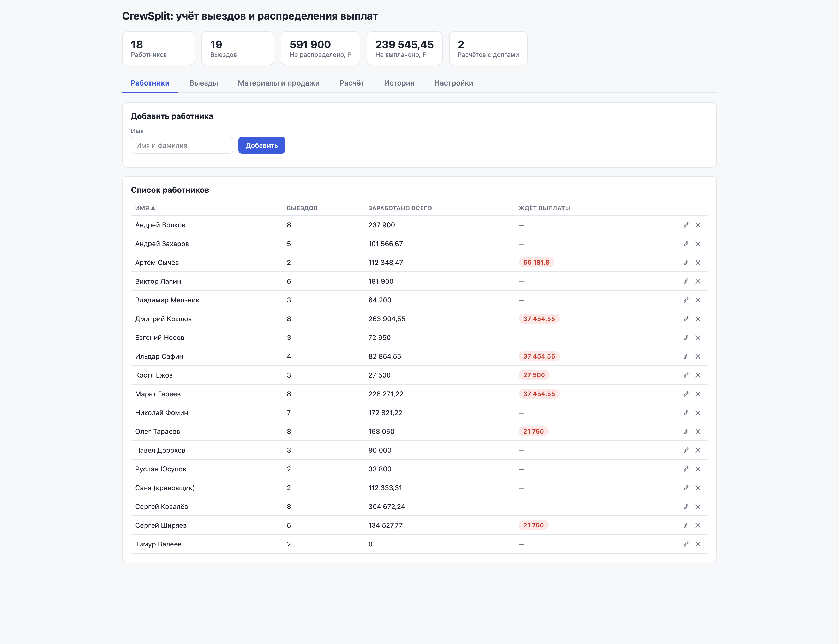Click the 19 Выездов stat card
Image resolution: width=839 pixels, height=644 pixels.
tap(238, 48)
